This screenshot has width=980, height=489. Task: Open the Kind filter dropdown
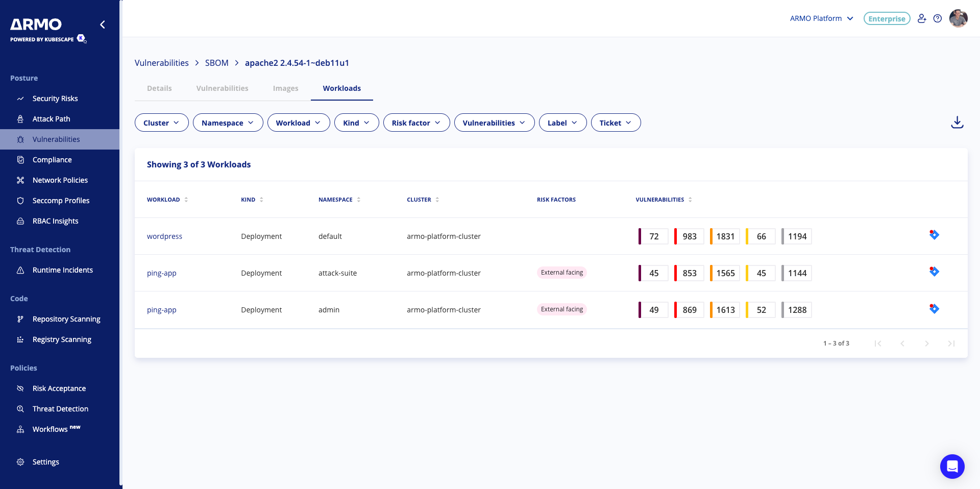pyautogui.click(x=357, y=123)
